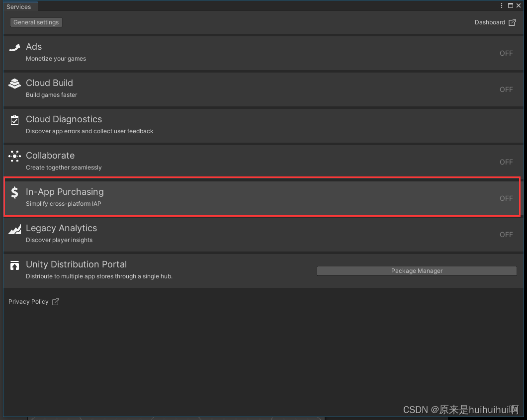
Task: Click the Cloud Diagnostics clipboard icon
Action: tap(14, 120)
